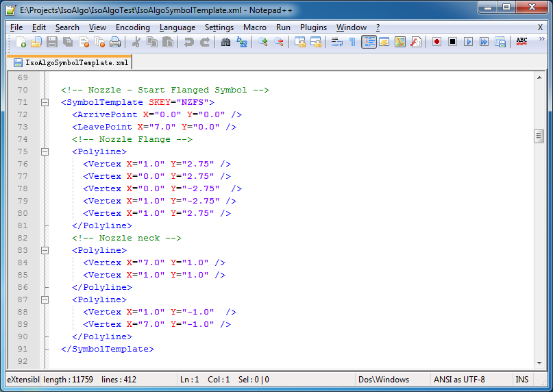The image size is (553, 392).
Task: Expand hidden toolbar items chevron
Action: coord(542,39)
